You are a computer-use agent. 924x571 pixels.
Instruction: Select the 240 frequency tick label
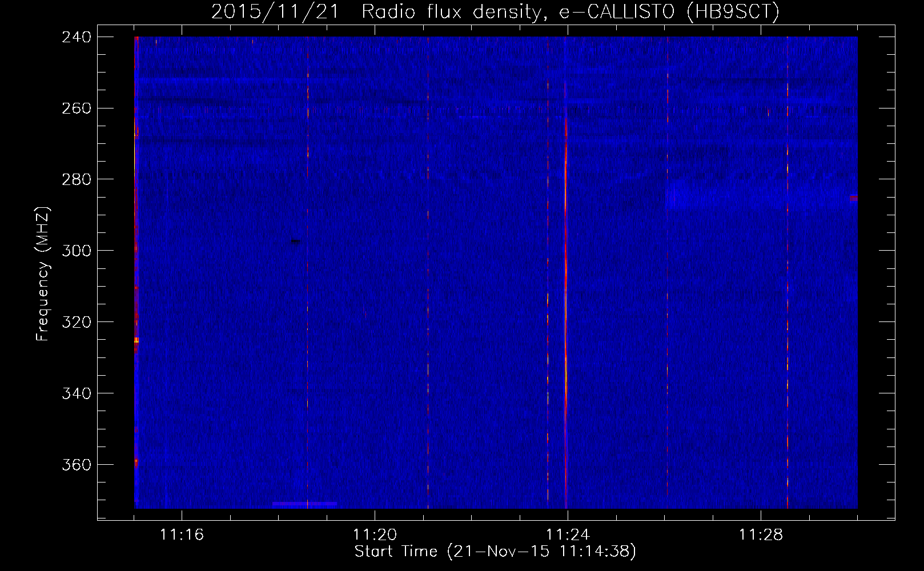[x=77, y=37]
